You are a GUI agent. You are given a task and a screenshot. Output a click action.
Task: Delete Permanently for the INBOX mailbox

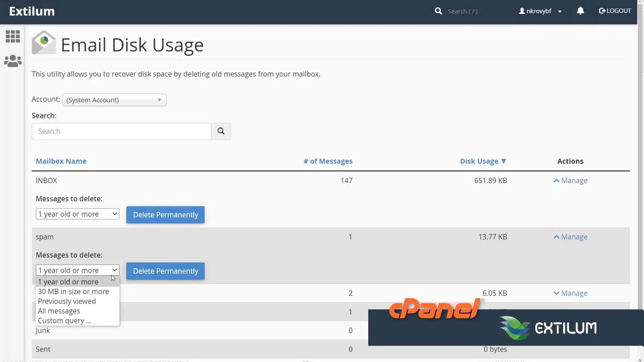click(165, 215)
